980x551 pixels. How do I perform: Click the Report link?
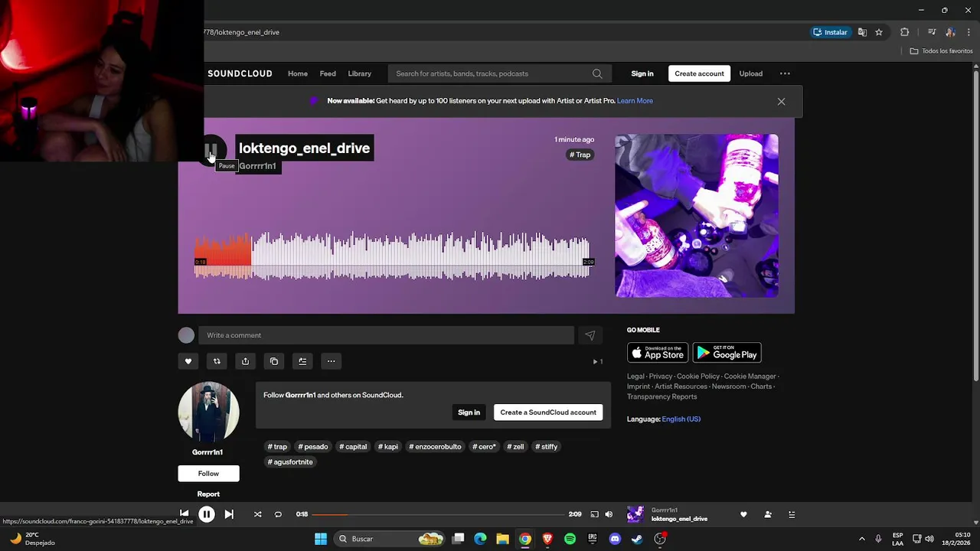pos(208,494)
